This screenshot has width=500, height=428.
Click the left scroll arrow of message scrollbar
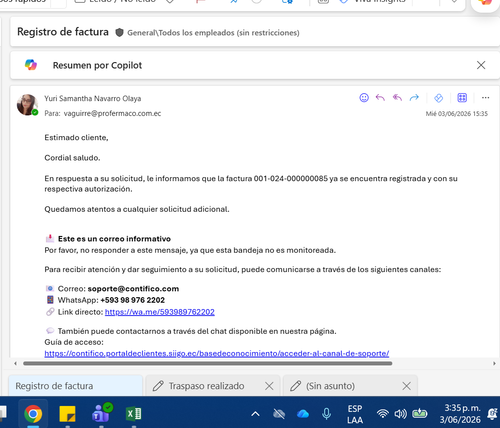15,363
